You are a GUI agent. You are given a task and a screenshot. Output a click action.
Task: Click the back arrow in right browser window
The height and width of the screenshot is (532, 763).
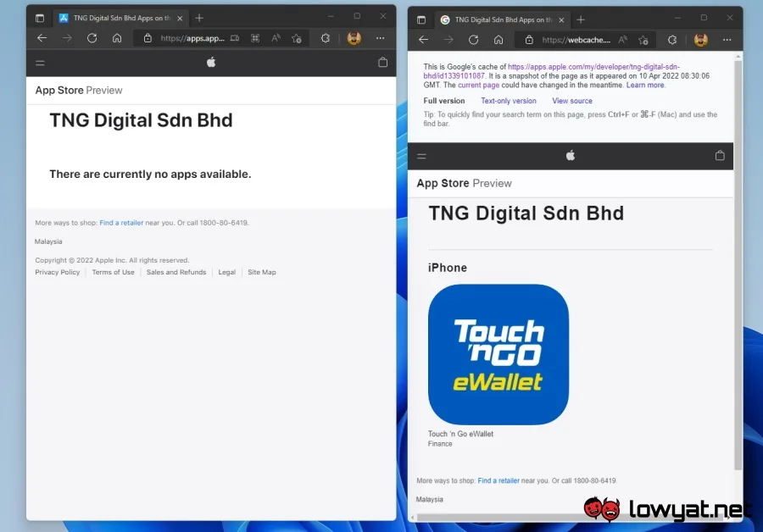tap(423, 40)
